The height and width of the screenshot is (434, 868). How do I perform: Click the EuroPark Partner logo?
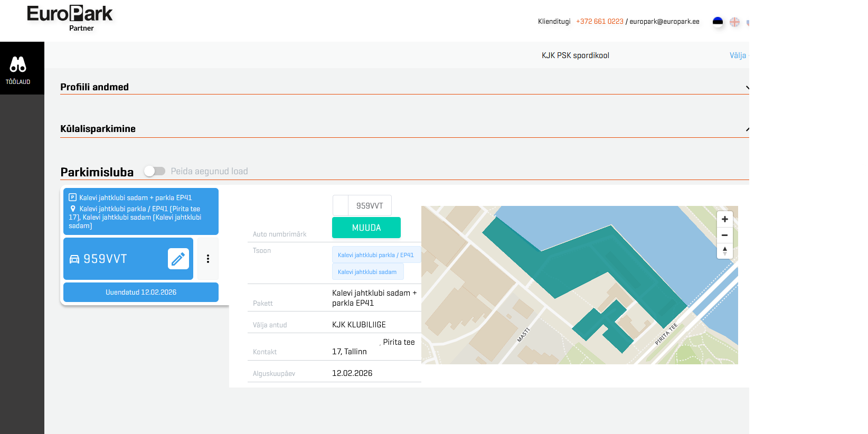[x=70, y=18]
